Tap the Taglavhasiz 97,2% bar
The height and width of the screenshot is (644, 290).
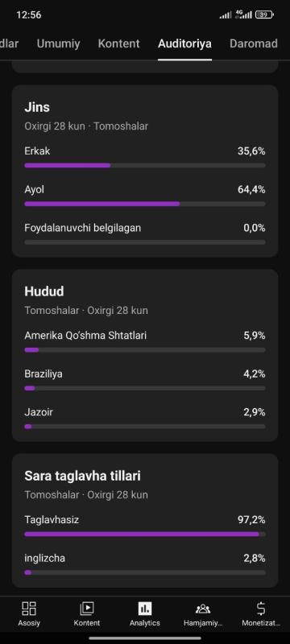145,535
